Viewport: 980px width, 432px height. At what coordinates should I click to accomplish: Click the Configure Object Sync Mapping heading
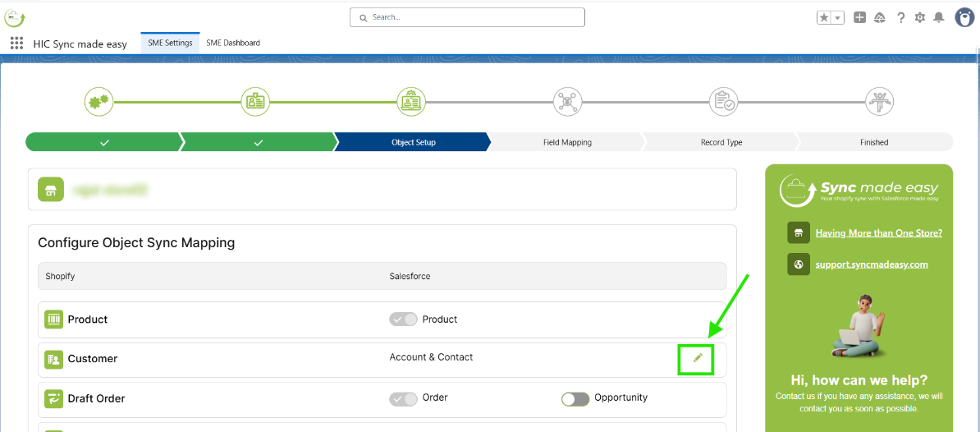[x=136, y=242]
